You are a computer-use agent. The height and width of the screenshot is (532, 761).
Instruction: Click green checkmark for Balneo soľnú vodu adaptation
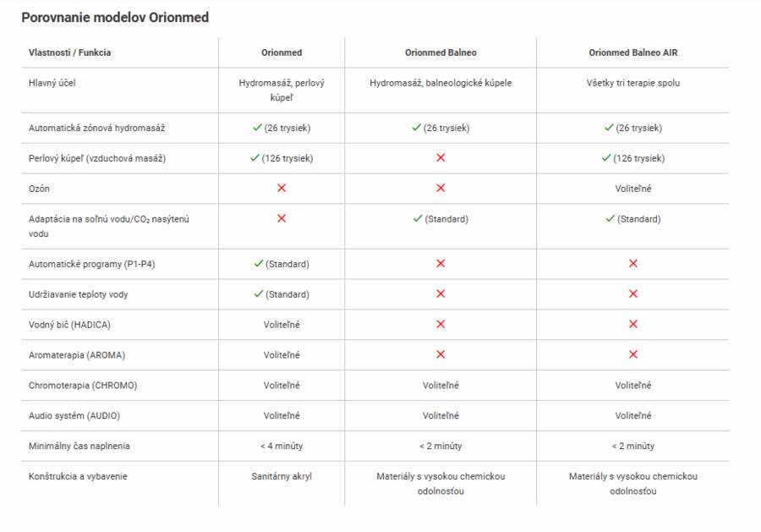pos(418,218)
